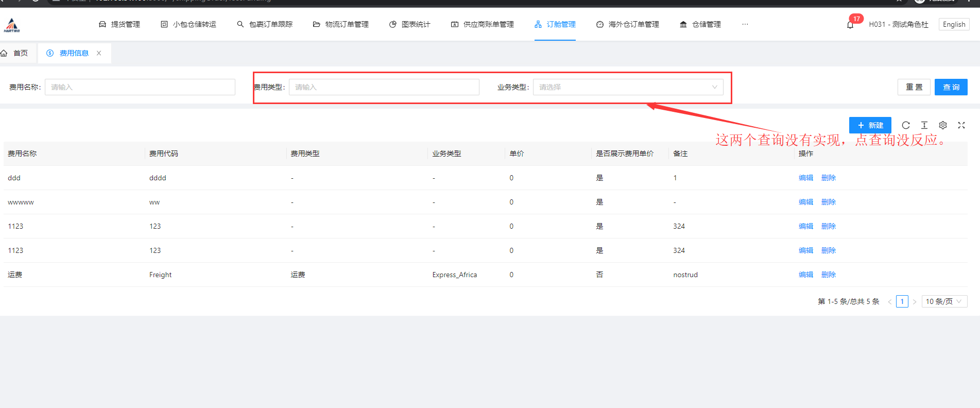The width and height of the screenshot is (980, 408).
Task: Focus the 费用名称 input field
Action: coord(140,87)
